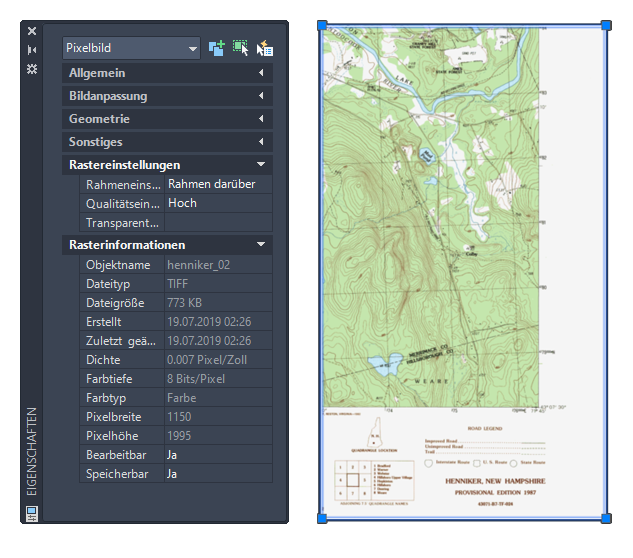
Task: Click the Pixelbreite property label
Action: tap(123, 417)
